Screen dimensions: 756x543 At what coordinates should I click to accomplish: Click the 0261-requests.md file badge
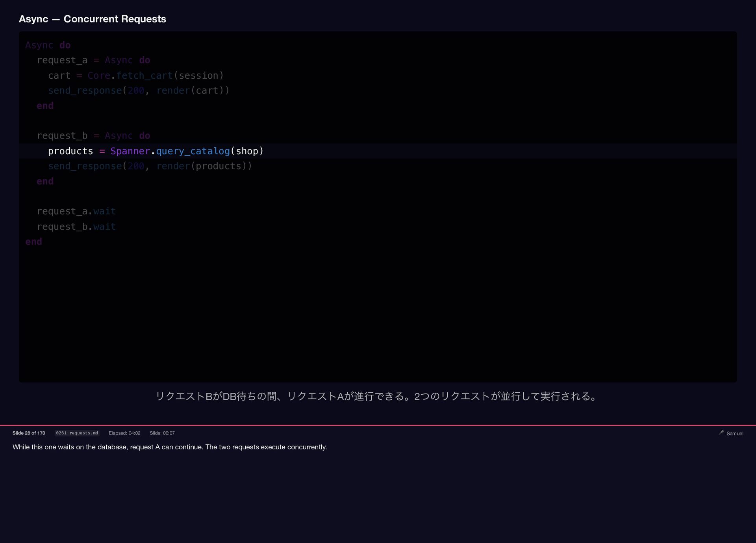[77, 433]
